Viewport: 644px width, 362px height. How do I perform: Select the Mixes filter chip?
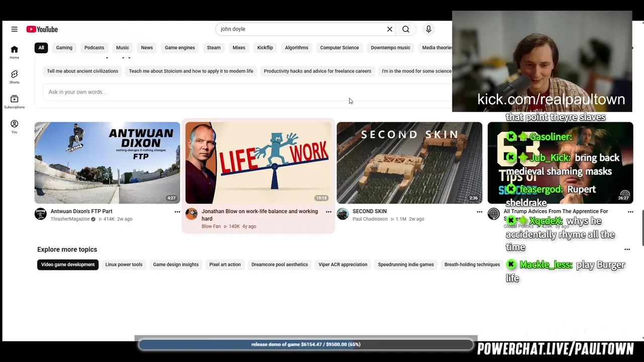pos(239,48)
